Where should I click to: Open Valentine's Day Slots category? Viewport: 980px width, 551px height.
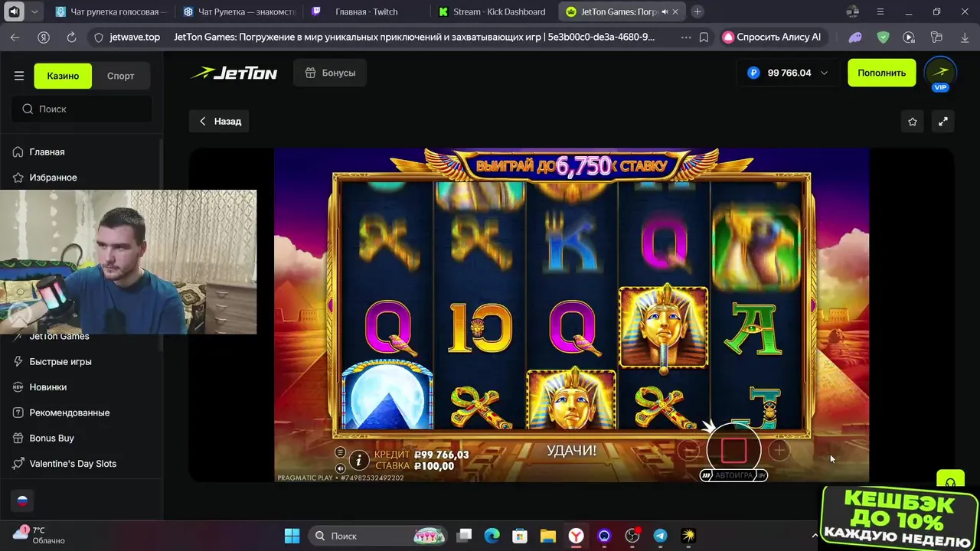click(73, 464)
